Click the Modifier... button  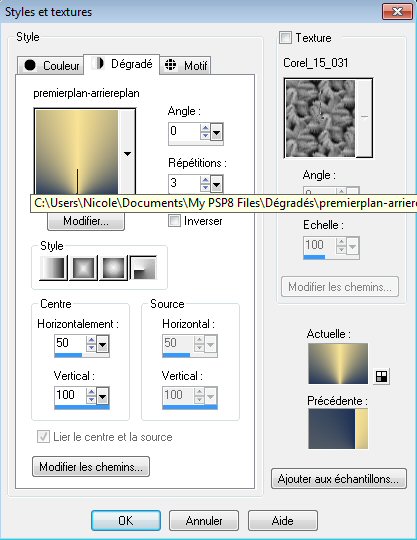click(x=86, y=221)
